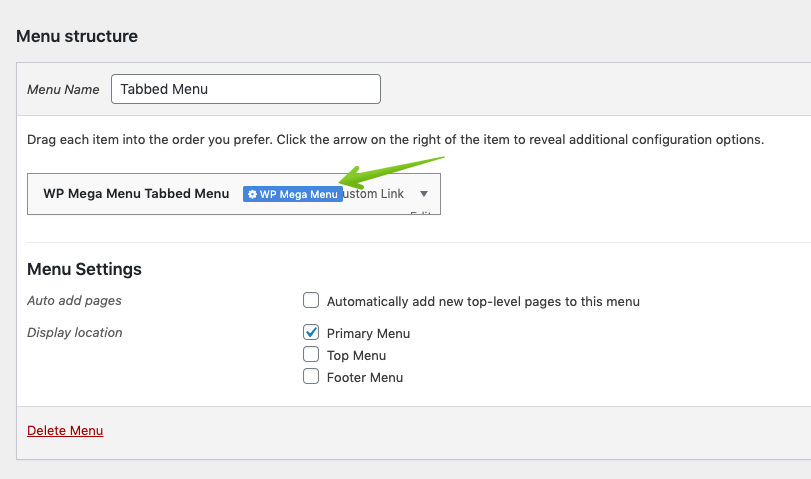Check the Top Menu display location

[311, 354]
